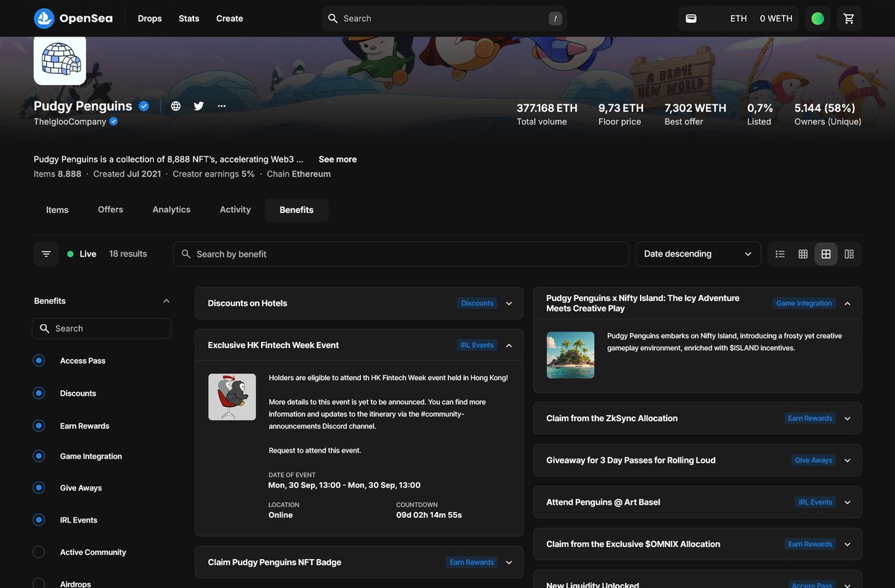The width and height of the screenshot is (895, 588).
Task: Enable the Active Community filter
Action: click(x=39, y=552)
